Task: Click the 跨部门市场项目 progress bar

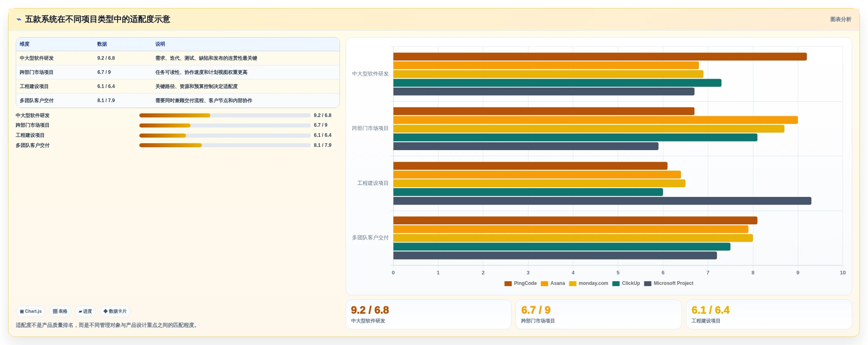Action: 225,125
